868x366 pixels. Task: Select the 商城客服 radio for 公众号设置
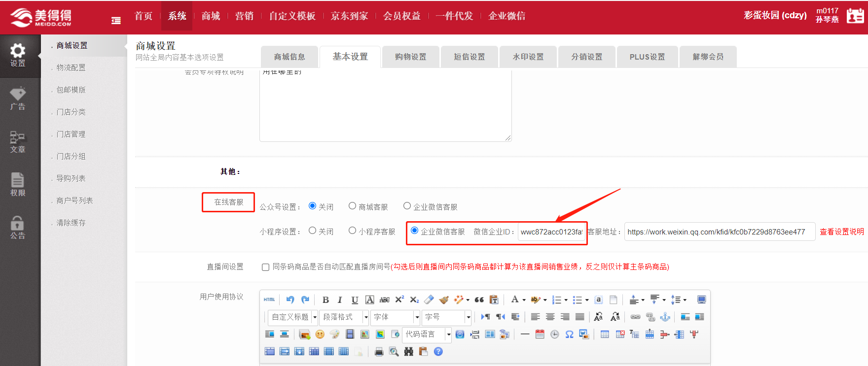(352, 206)
